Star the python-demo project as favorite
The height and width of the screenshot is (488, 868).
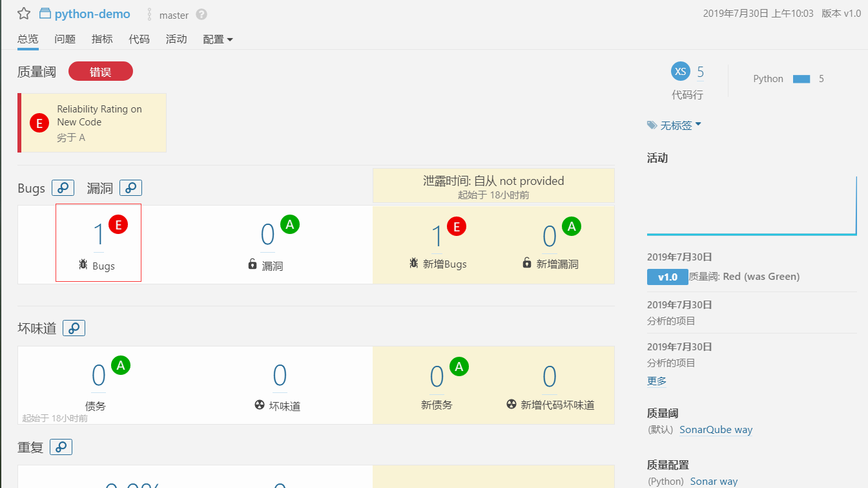pos(24,14)
